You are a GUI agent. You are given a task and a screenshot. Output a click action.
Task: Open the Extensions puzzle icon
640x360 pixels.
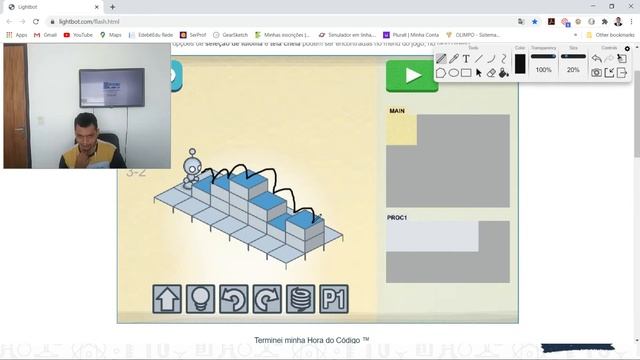pos(605,22)
